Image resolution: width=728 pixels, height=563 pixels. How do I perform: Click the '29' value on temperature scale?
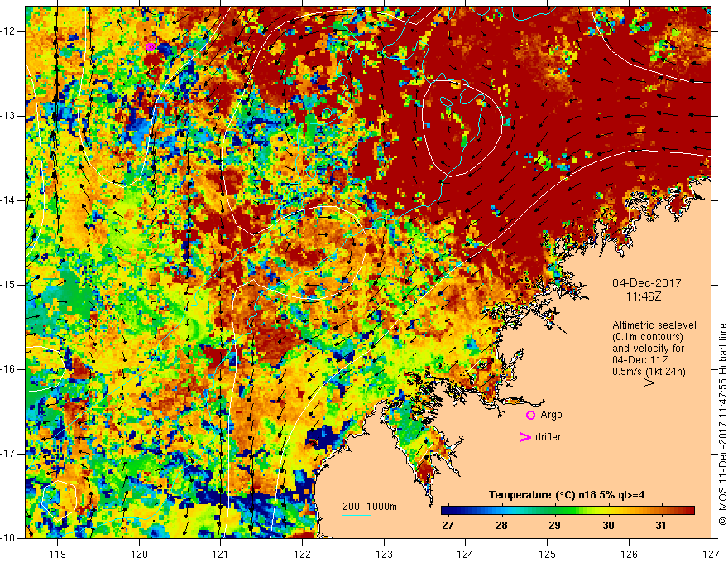(554, 526)
